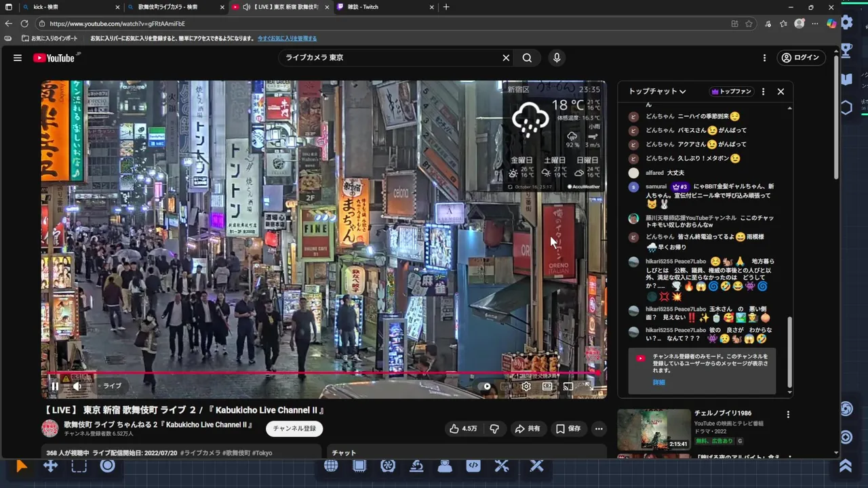Click circle record tool in bottom bar

point(108,465)
